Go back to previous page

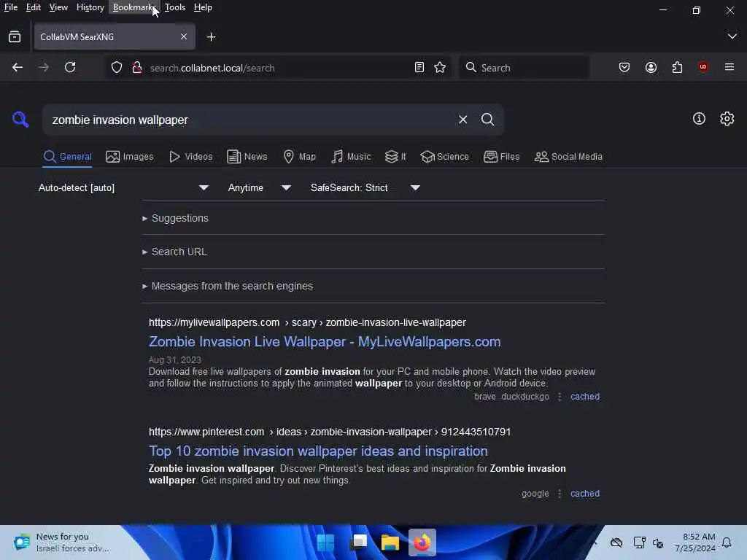(18, 68)
